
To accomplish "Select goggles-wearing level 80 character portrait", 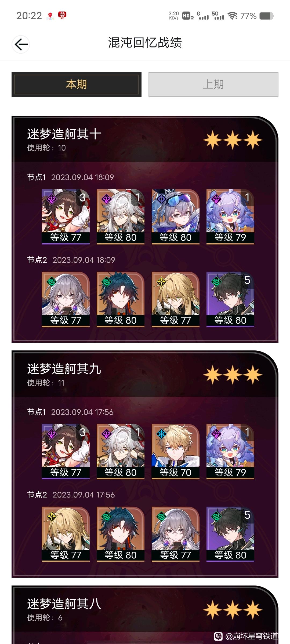I will pos(176,217).
